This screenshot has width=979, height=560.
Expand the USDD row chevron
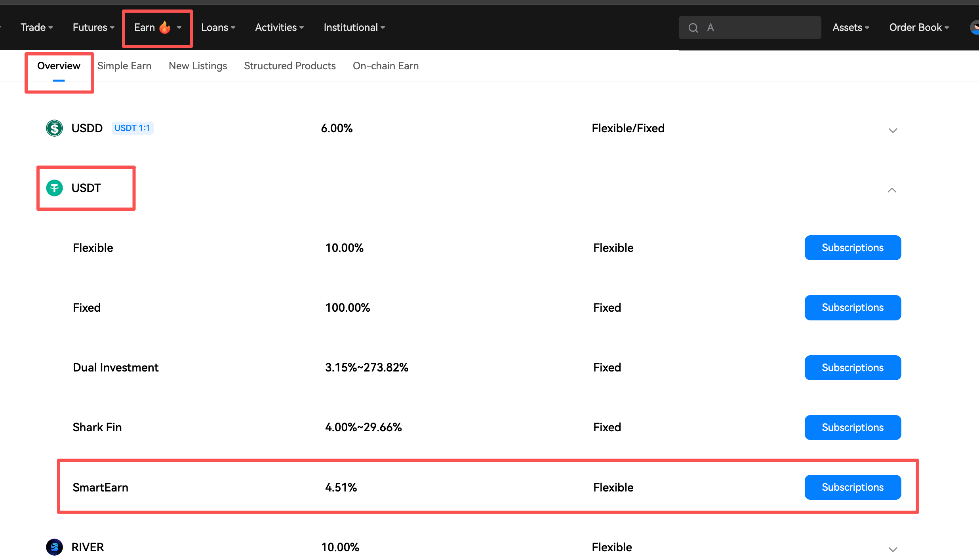pos(893,130)
